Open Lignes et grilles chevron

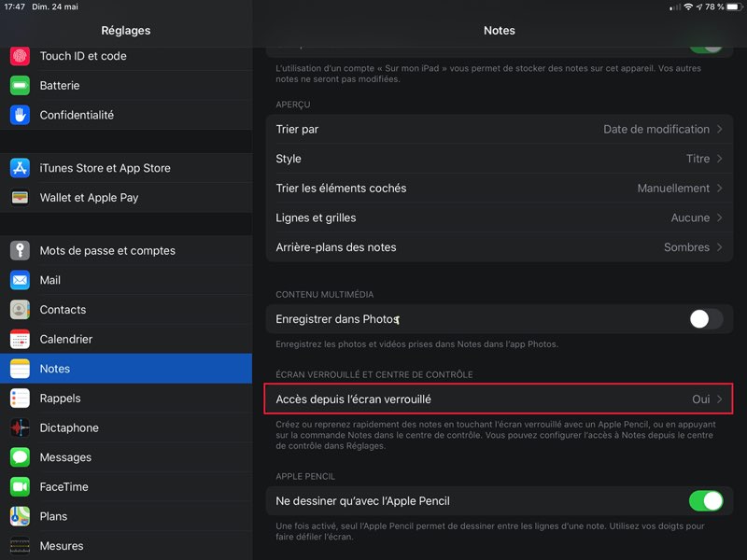click(719, 217)
